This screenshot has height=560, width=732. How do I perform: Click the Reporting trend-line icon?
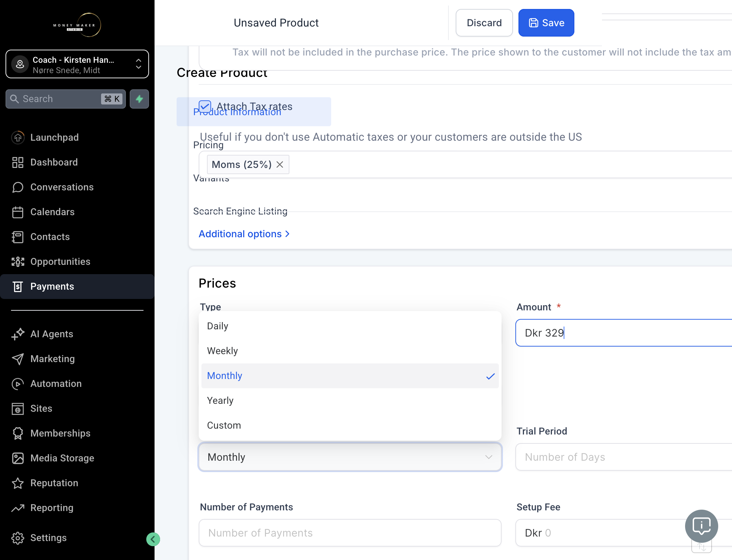[x=18, y=508]
